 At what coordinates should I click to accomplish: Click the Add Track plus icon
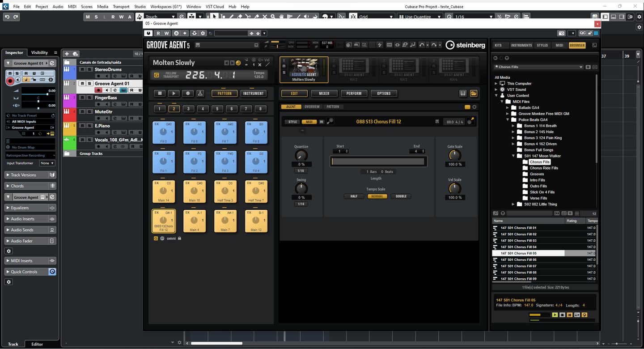pyautogui.click(x=67, y=54)
